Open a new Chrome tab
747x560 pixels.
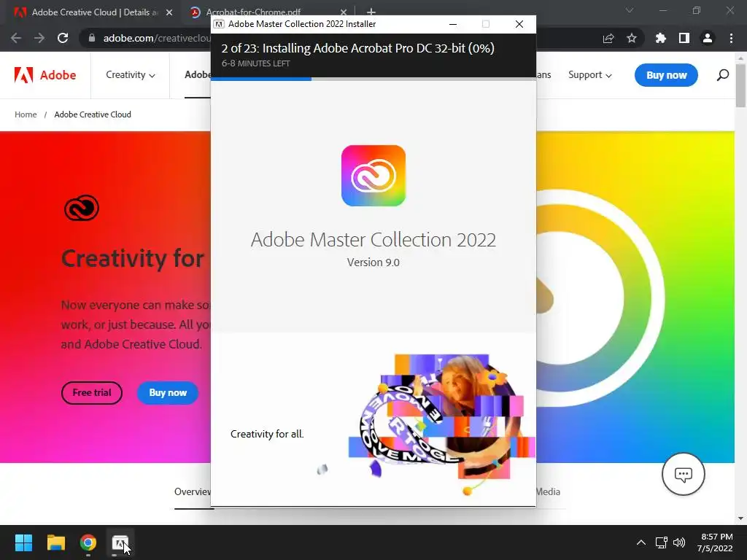coord(371,12)
